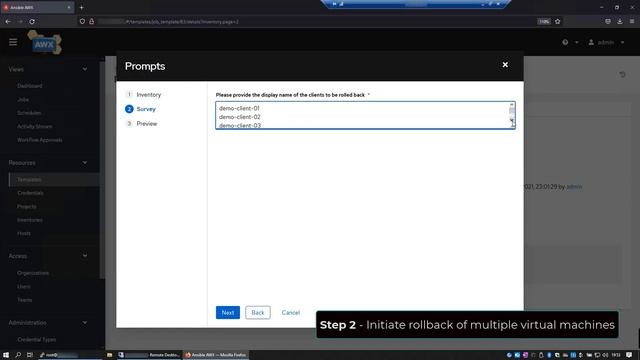
Task: Bookmark the page with the star icon
Action: (558, 22)
